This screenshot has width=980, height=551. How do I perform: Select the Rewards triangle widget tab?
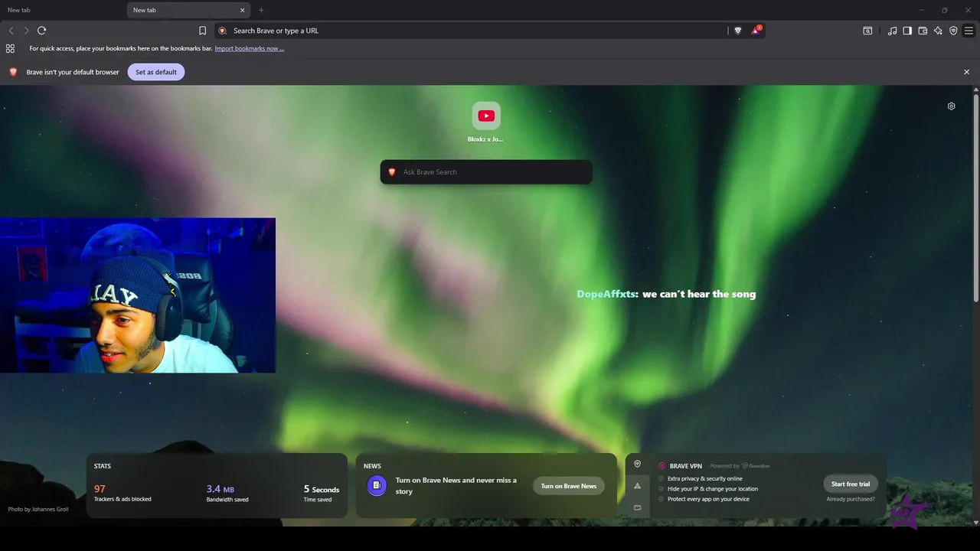(x=637, y=486)
